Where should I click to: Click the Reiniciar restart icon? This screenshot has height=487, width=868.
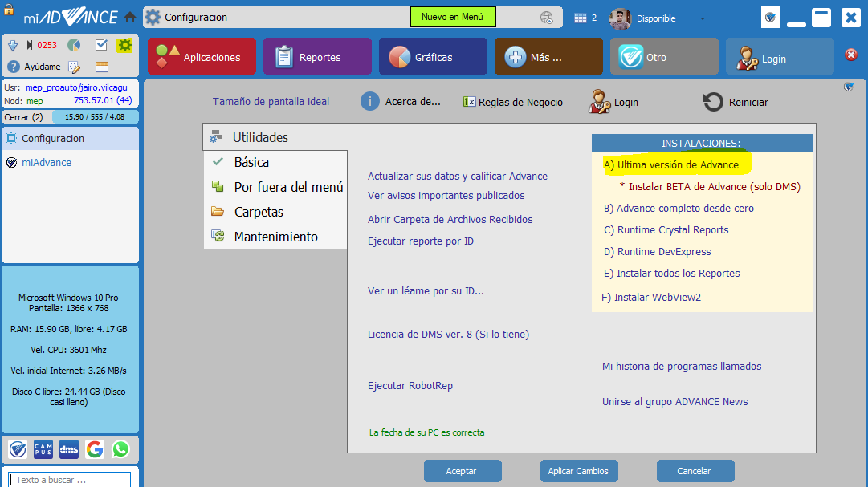click(713, 102)
